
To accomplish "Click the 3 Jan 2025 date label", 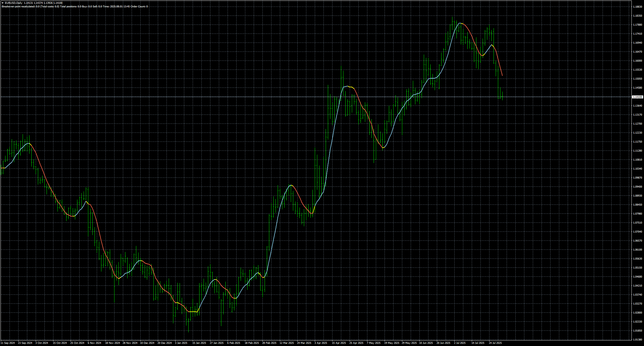I will pos(181,343).
